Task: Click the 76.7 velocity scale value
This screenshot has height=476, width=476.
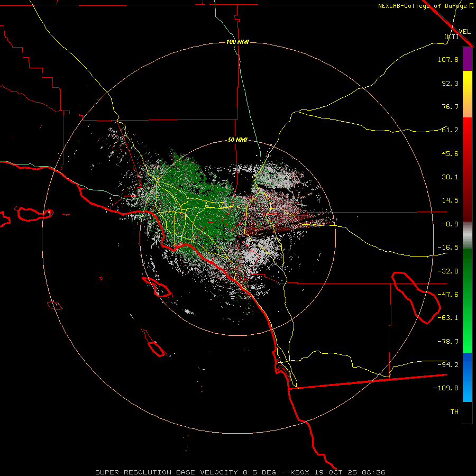Action: click(x=450, y=106)
